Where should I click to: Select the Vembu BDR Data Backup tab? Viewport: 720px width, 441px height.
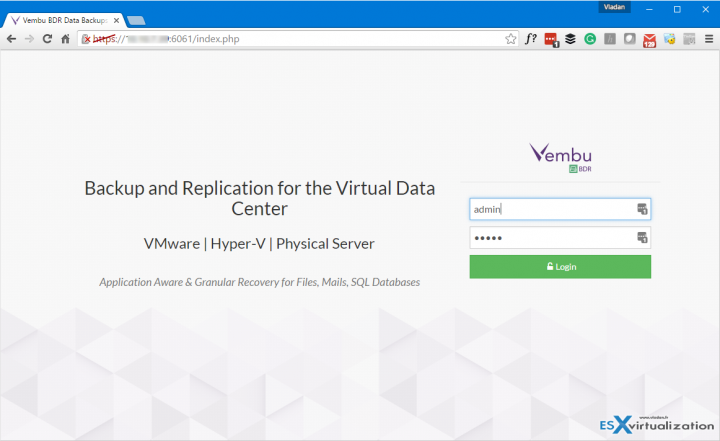(x=60, y=19)
